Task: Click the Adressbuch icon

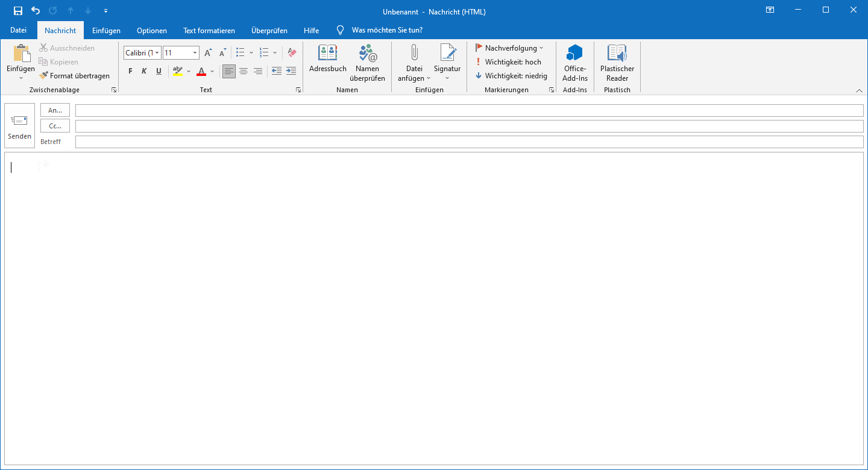Action: (327, 54)
